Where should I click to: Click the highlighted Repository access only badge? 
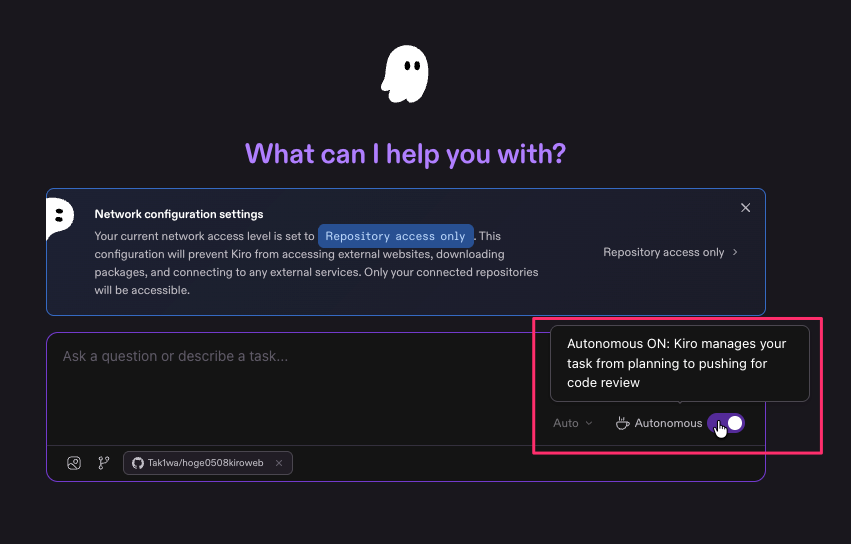pyautogui.click(x=396, y=236)
